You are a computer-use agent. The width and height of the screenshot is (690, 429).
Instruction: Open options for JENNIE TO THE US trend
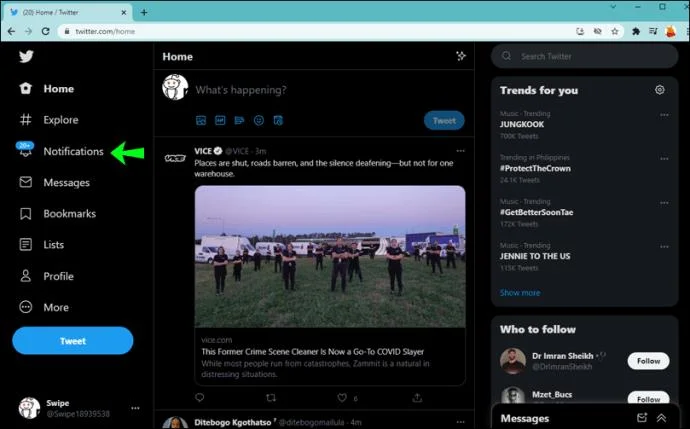(x=664, y=246)
